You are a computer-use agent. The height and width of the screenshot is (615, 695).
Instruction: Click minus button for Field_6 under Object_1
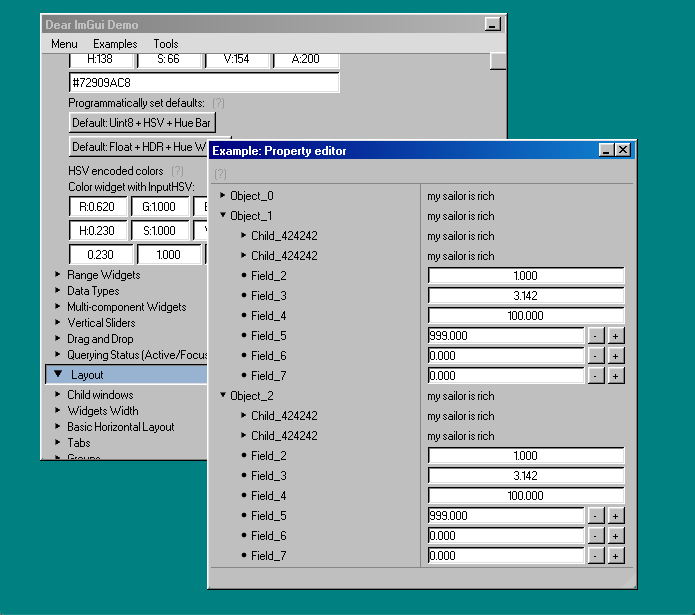coord(595,356)
